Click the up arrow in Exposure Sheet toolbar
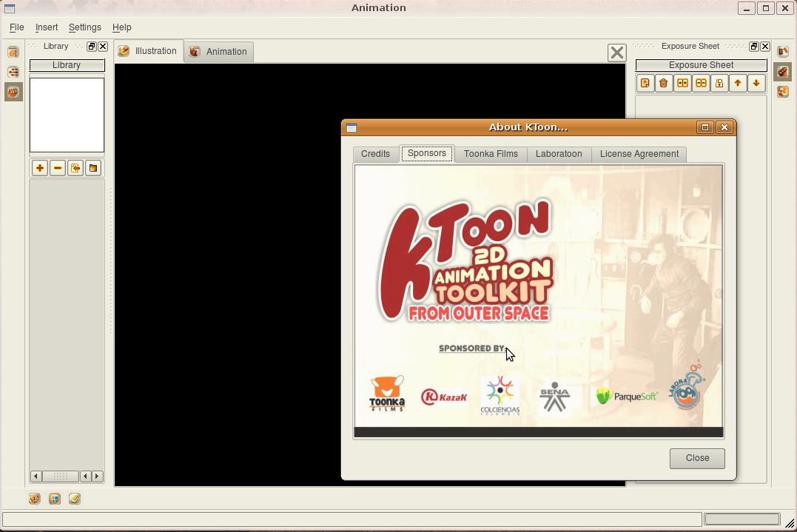 click(x=738, y=84)
